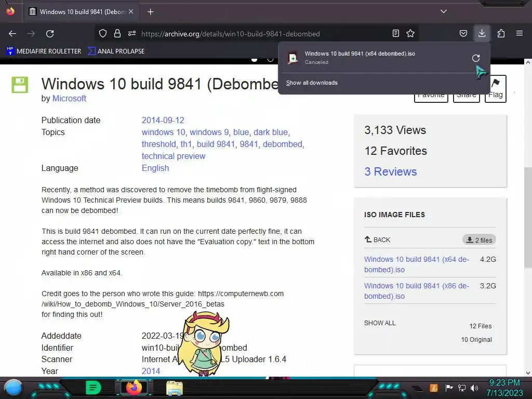This screenshot has height=399, width=532.
Task: Click the address bar URL field
Action: 258,34
